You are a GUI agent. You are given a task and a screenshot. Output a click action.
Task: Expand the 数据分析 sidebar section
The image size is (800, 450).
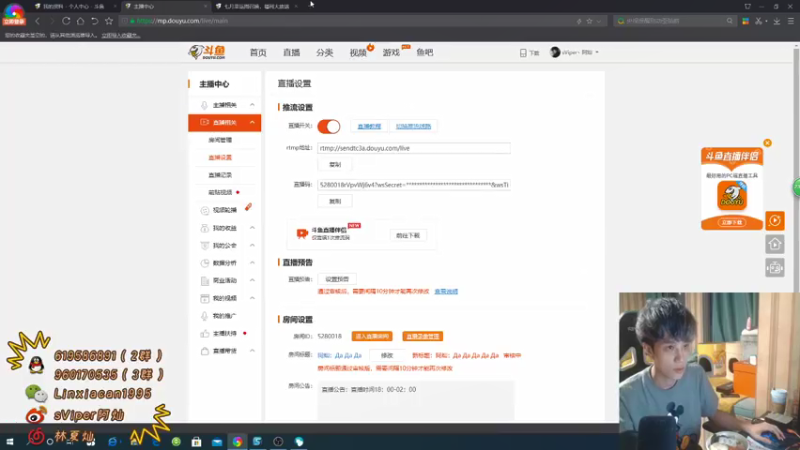252,262
